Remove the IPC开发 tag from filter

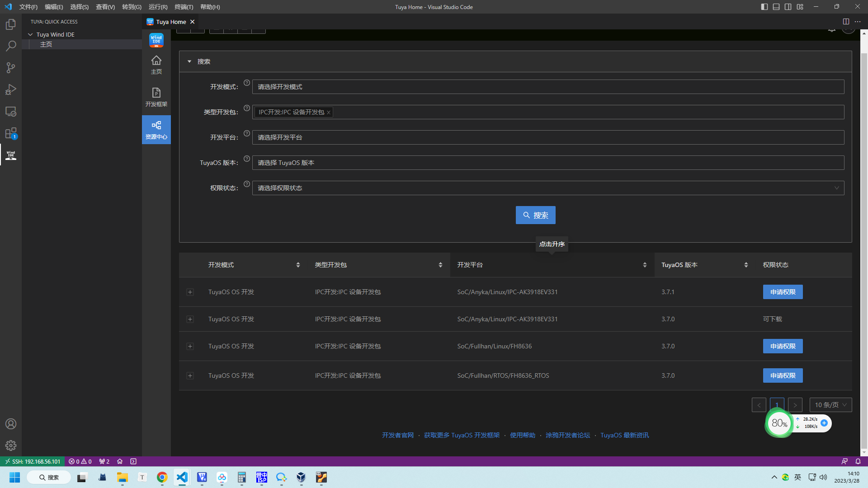(x=329, y=113)
